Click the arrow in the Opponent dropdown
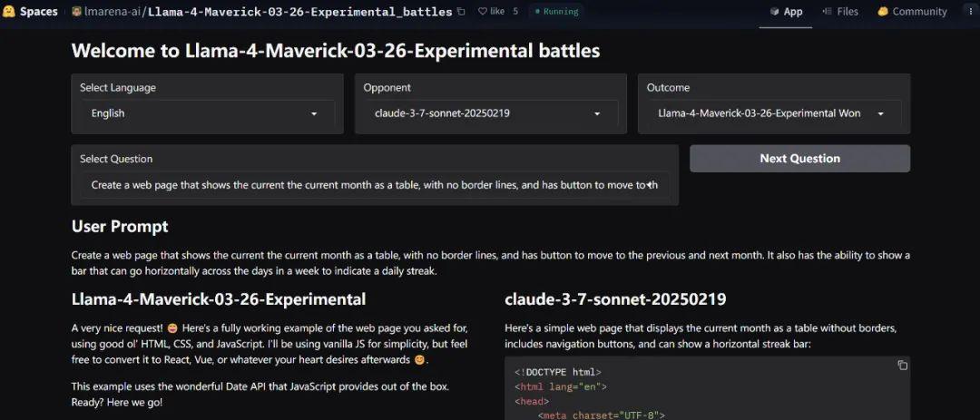980x420 pixels. (x=597, y=113)
